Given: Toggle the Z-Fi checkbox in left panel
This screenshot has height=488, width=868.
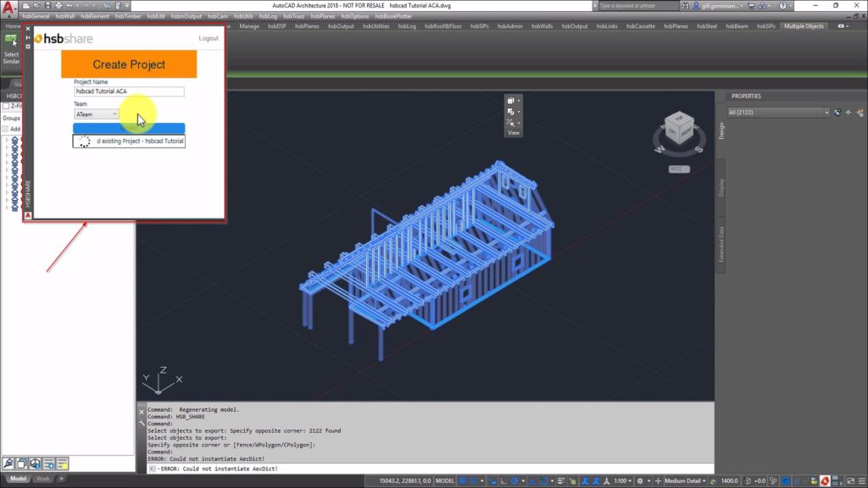Looking at the screenshot, I should coord(6,106).
